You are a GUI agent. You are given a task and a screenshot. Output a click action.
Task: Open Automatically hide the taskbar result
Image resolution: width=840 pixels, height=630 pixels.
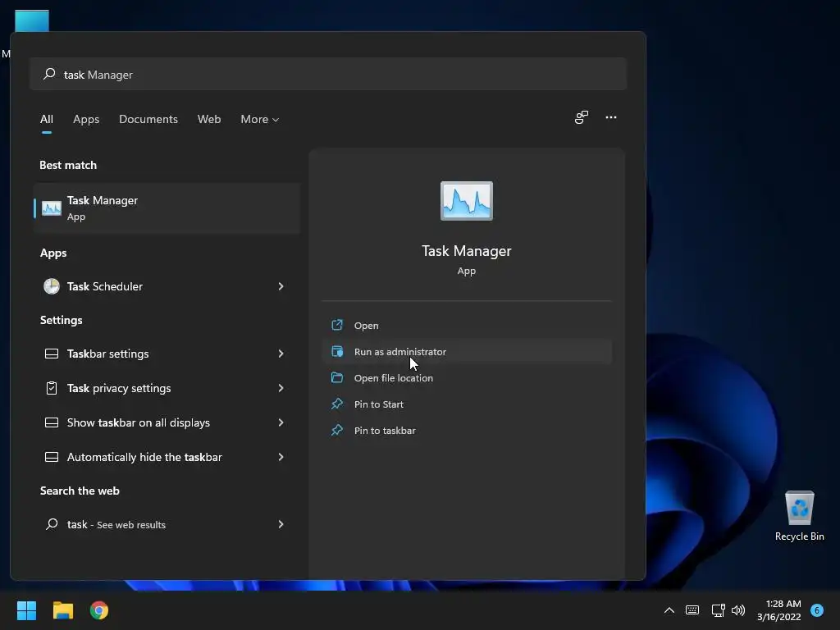pos(167,457)
